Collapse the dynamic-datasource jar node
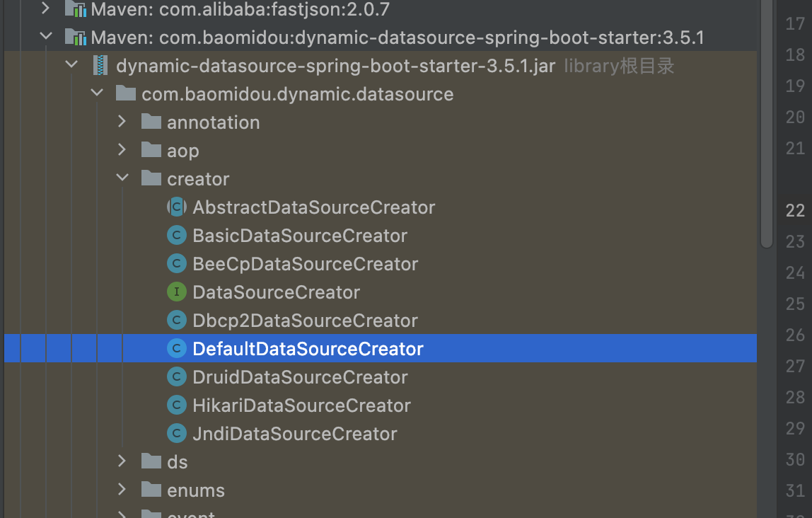The image size is (812, 518). point(71,65)
